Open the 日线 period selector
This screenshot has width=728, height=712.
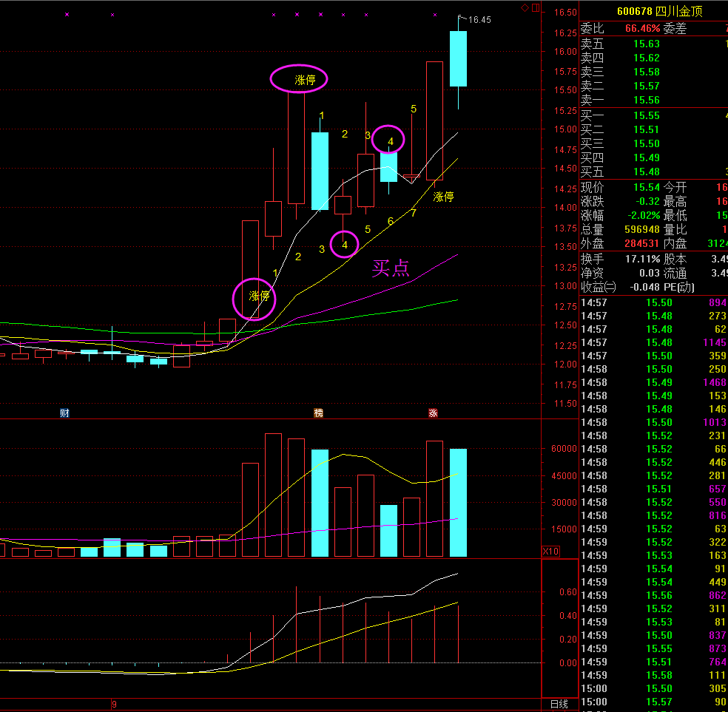click(x=559, y=704)
